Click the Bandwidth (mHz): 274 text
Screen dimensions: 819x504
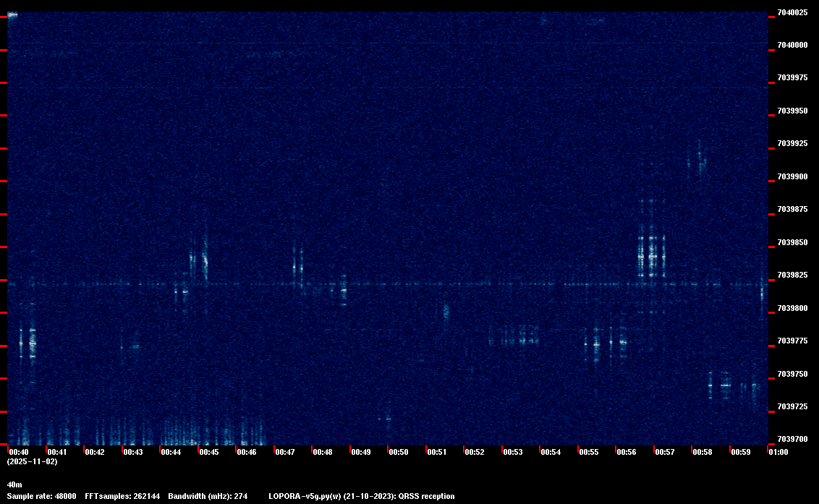tap(208, 496)
